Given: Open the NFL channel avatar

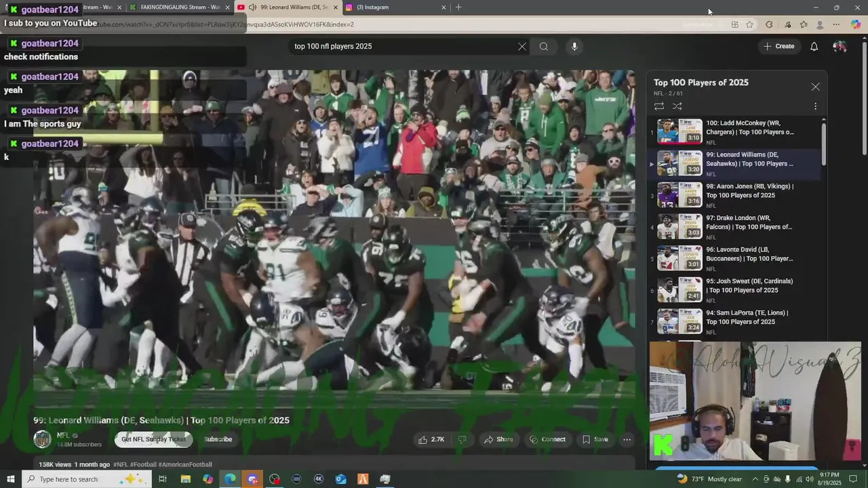Looking at the screenshot, I should coord(42,439).
